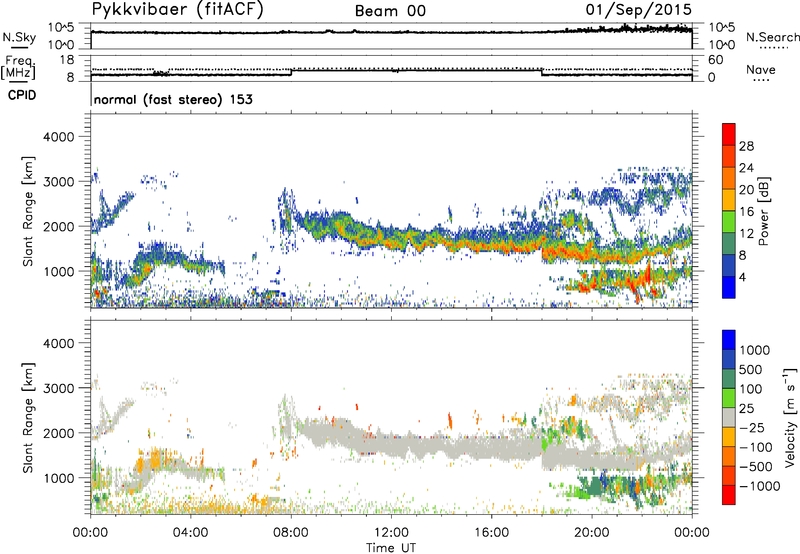The height and width of the screenshot is (554, 800).
Task: Click the 18 frequency tick value
Action: [66, 60]
